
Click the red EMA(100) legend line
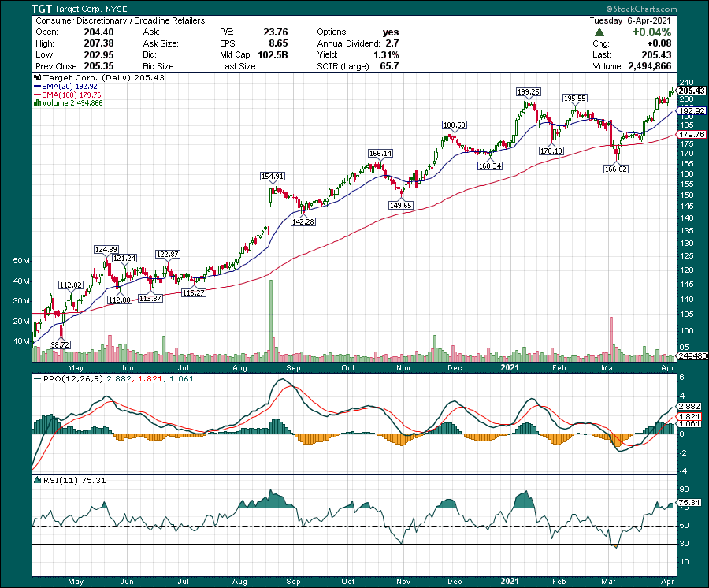(x=38, y=95)
